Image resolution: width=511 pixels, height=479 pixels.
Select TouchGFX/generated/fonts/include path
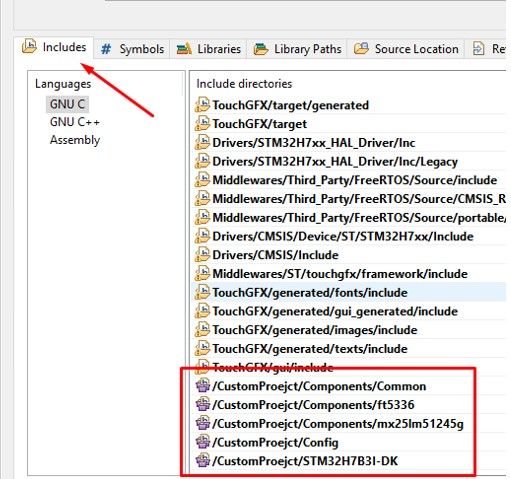(x=310, y=293)
